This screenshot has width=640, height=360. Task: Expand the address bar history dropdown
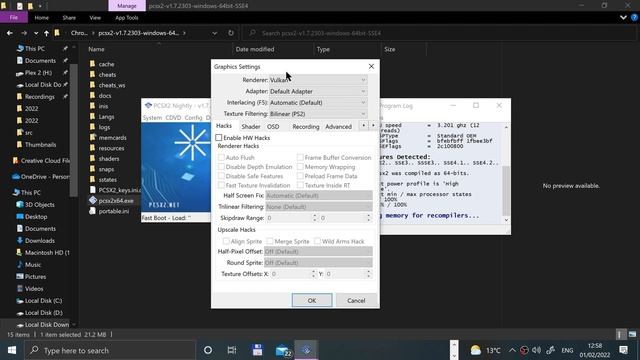tap(214, 33)
